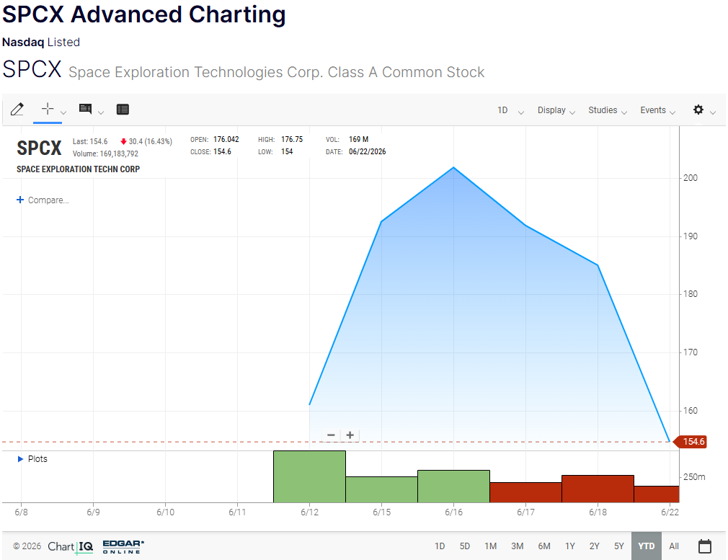Select the 3M range button
Viewport: 728px width, 560px height.
pos(518,546)
